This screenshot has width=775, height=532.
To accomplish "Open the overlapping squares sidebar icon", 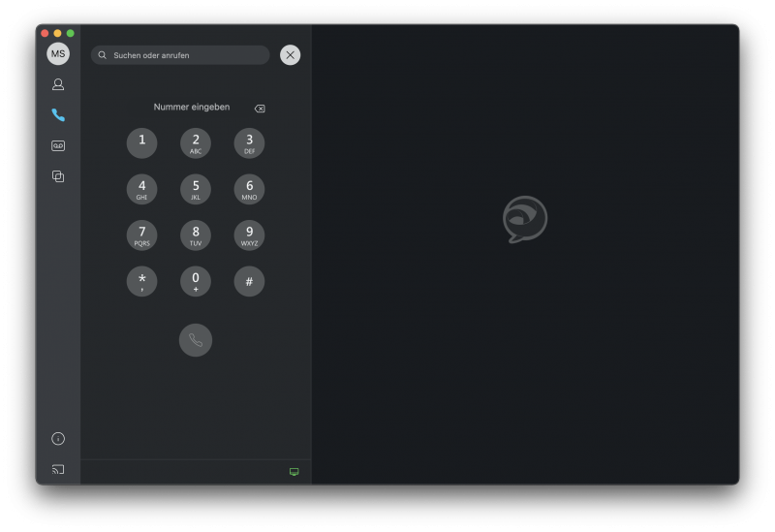I will (x=58, y=176).
